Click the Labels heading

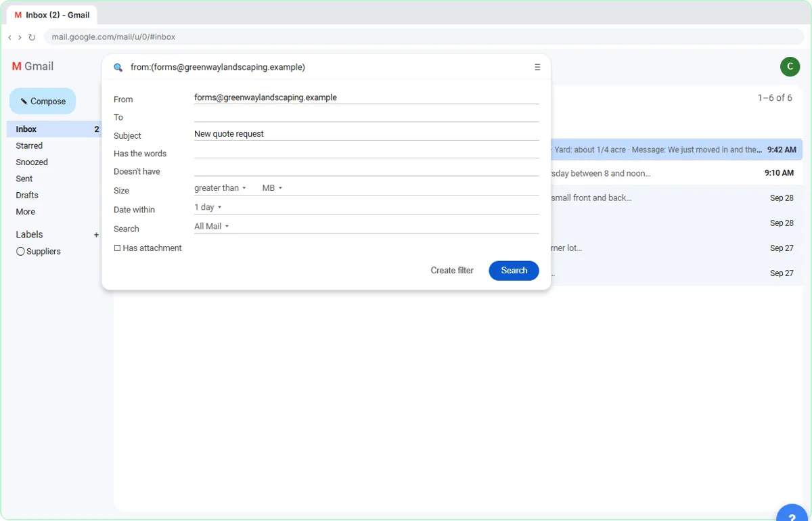29,235
